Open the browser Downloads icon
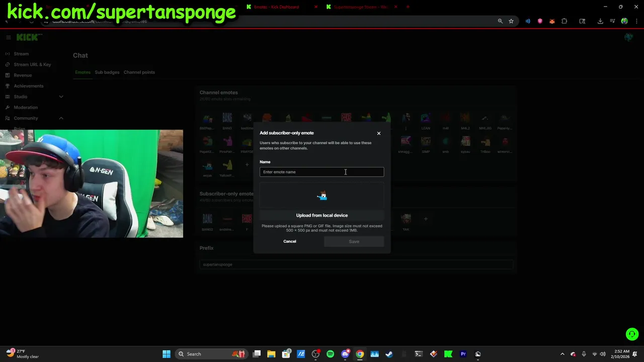Screen dimensions: 644x362 pyautogui.click(x=600, y=21)
